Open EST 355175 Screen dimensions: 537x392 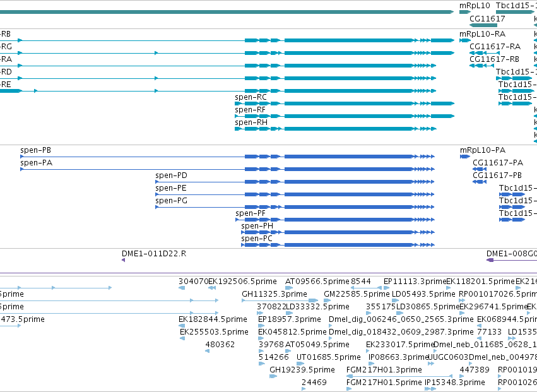[381, 307]
